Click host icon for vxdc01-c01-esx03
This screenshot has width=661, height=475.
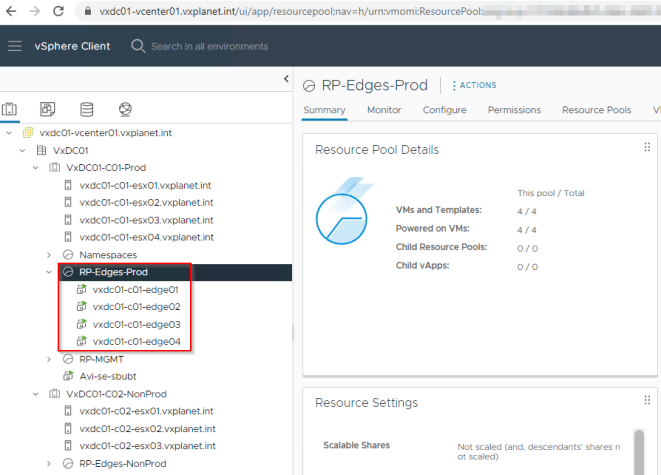pos(68,220)
